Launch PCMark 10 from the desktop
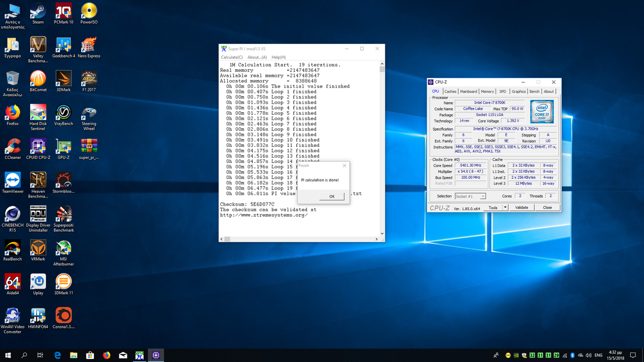This screenshot has height=362, width=644. coord(63,14)
